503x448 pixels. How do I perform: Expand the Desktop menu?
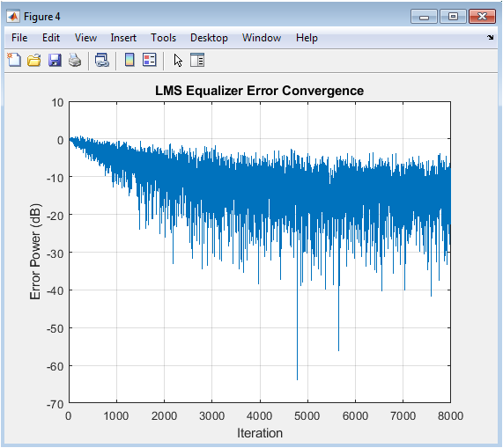click(209, 38)
